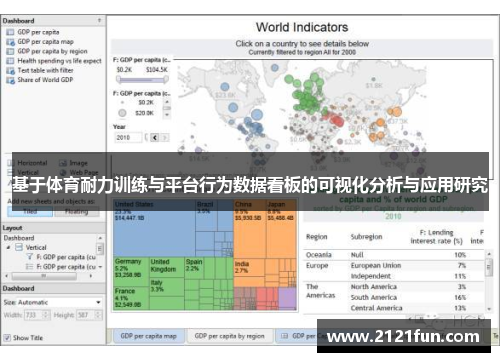Image resolution: width=500 pixels, height=362 pixels.
Task: Click the Independent subregion cell
Action: 370,276
